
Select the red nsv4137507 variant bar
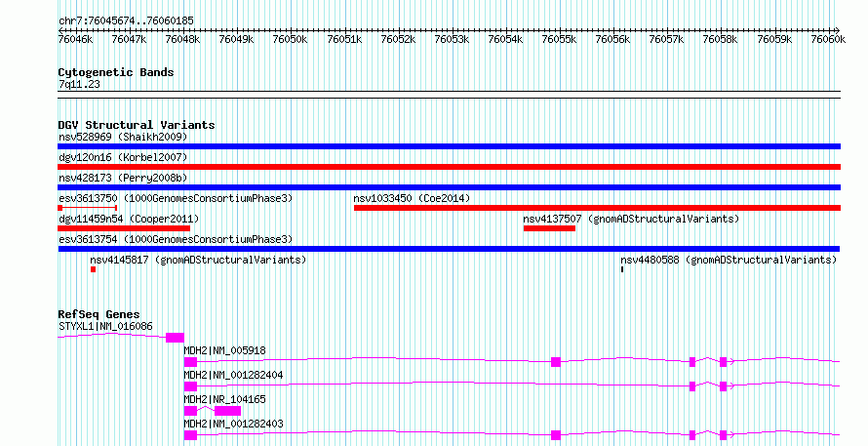coord(549,228)
